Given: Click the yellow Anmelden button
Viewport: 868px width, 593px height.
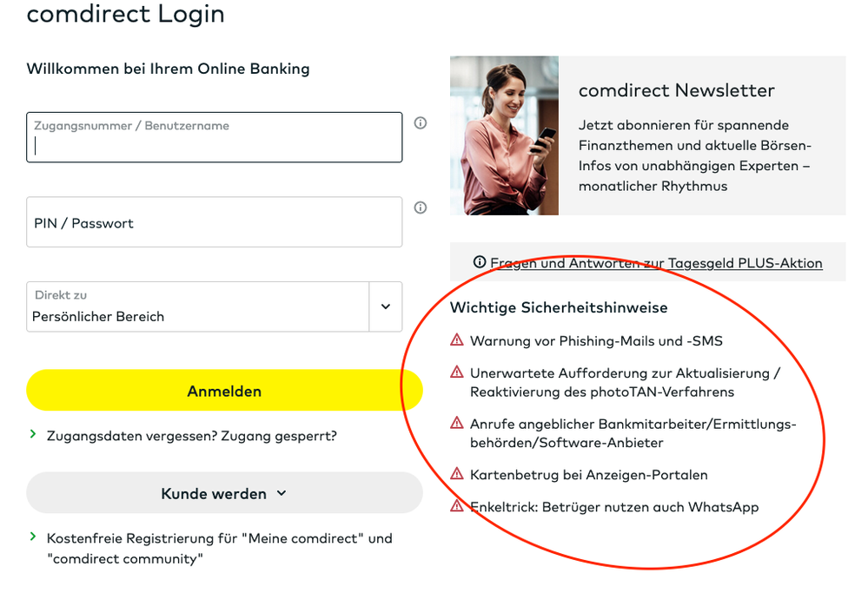Looking at the screenshot, I should click(224, 391).
